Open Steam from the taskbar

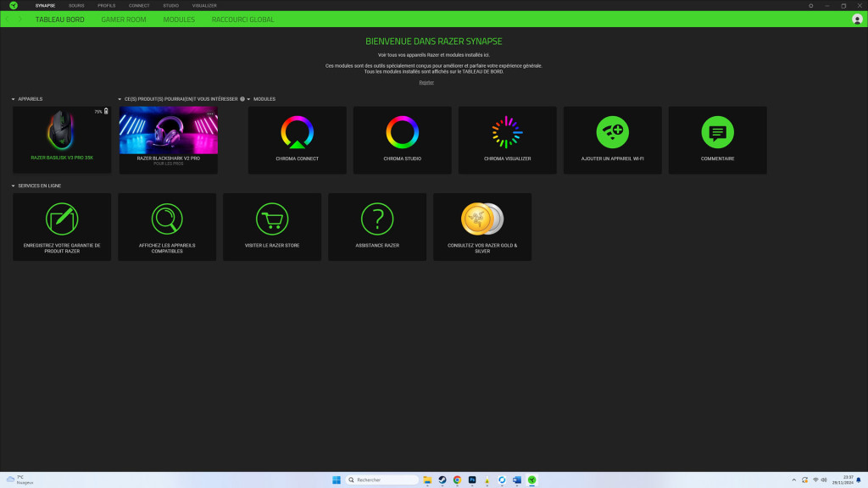442,480
